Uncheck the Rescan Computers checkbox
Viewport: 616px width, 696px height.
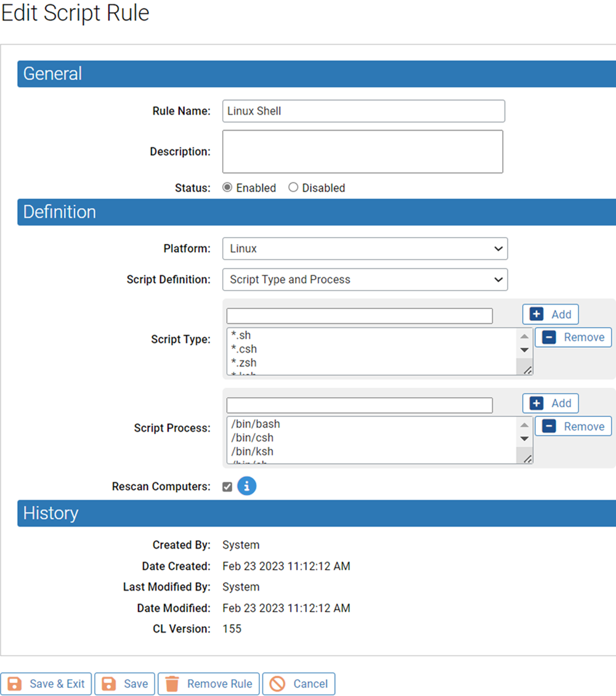tap(227, 487)
